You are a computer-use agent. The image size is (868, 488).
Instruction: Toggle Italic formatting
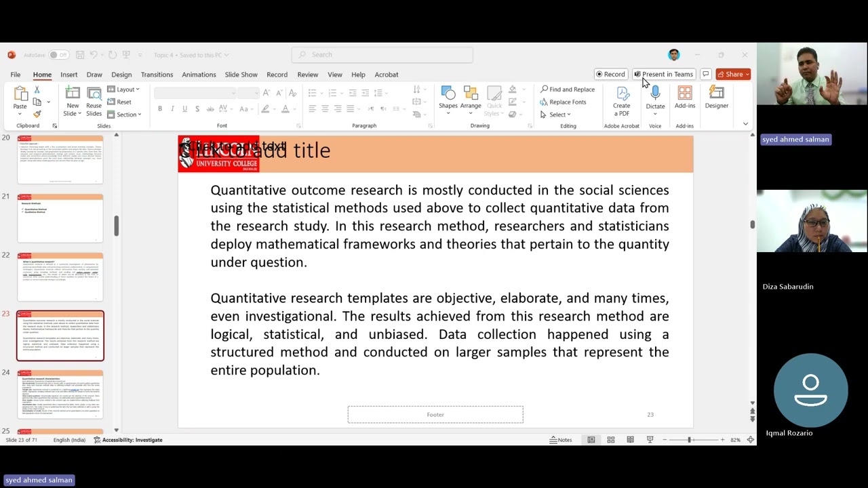172,108
